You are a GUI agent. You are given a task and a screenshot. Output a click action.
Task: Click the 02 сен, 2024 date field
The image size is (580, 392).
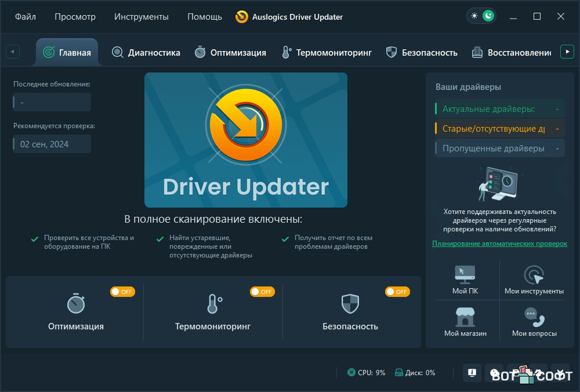(52, 144)
